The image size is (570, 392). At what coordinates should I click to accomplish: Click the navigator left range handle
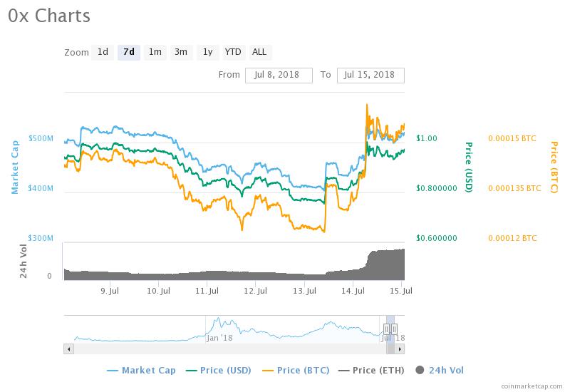click(x=386, y=329)
